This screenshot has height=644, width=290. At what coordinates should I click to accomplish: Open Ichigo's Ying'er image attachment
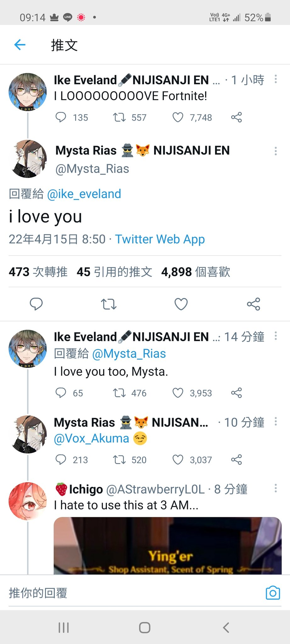(168, 546)
